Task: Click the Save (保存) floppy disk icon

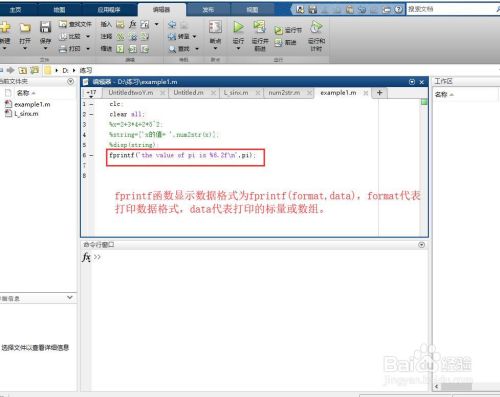Action: click(x=45, y=27)
